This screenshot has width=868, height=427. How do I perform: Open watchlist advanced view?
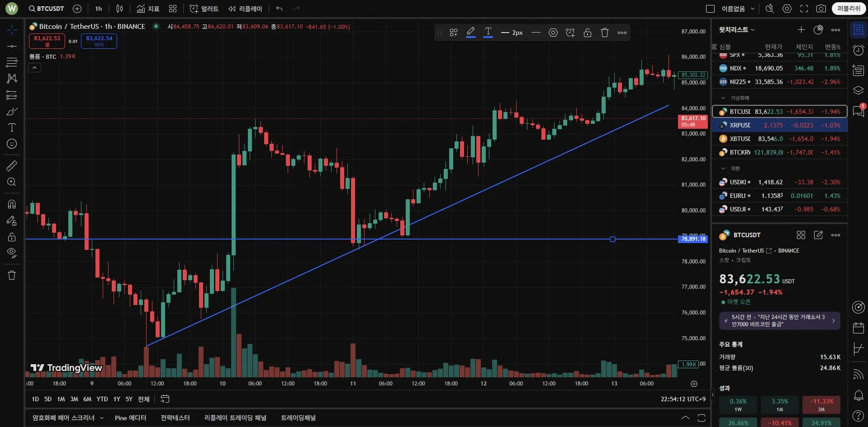click(818, 30)
